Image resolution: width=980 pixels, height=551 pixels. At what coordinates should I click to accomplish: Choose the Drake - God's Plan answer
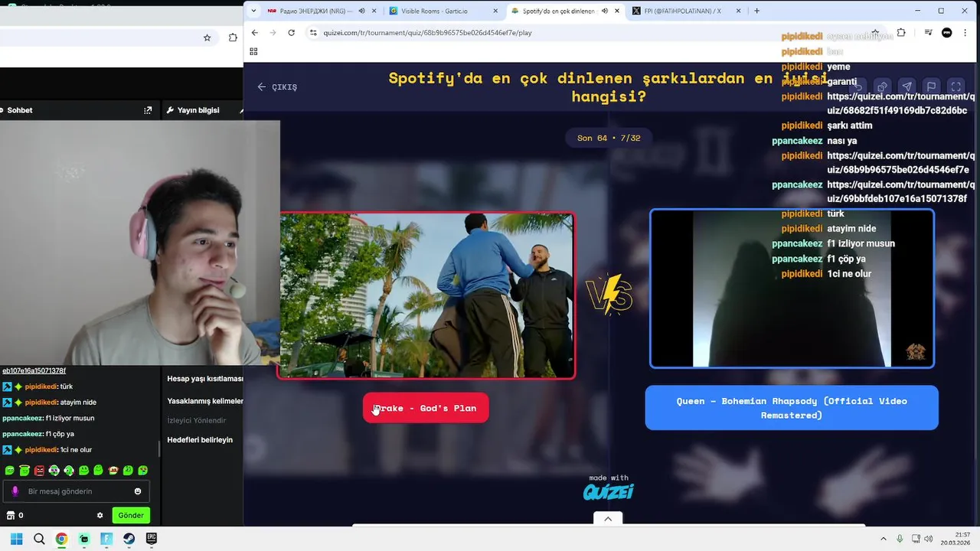[x=426, y=408]
